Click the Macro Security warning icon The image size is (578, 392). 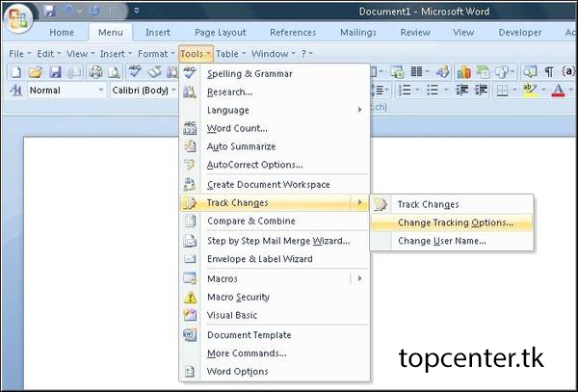(x=190, y=298)
